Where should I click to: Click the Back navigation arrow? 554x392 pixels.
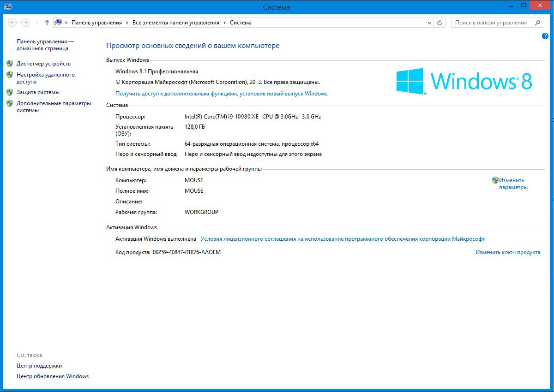tap(12, 22)
